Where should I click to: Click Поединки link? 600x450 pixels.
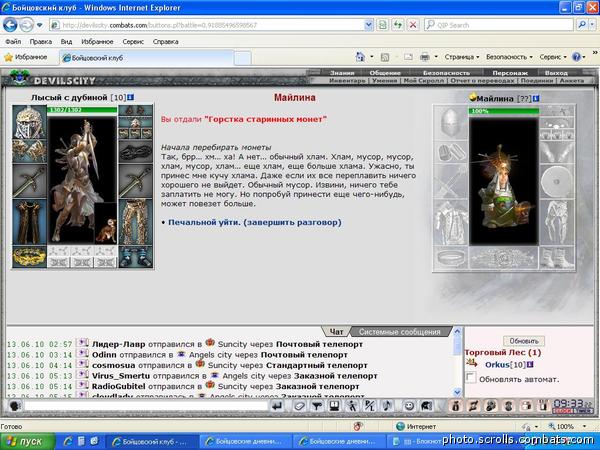tap(537, 81)
